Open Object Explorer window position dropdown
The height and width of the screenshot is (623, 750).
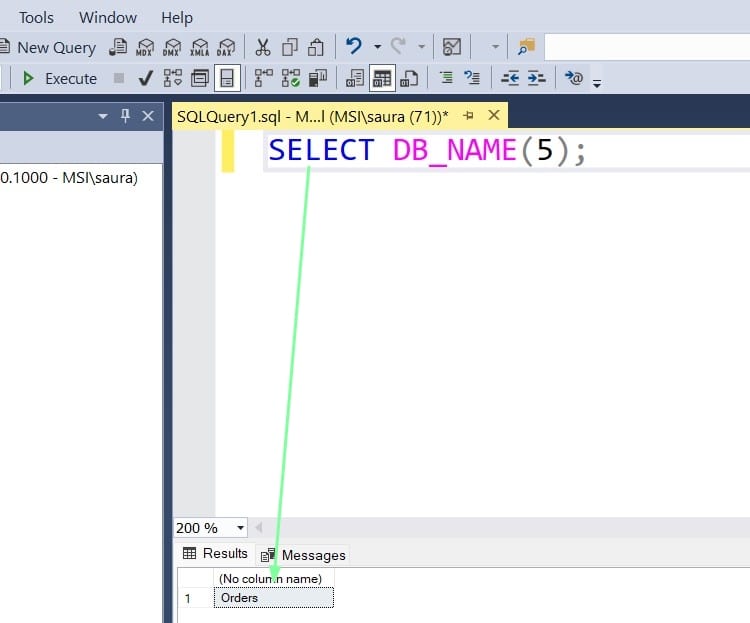pyautogui.click(x=102, y=116)
